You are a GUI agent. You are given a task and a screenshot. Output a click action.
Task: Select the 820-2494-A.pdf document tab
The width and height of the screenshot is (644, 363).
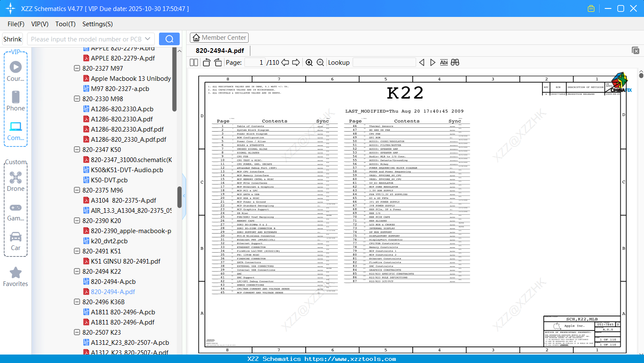coord(220,50)
